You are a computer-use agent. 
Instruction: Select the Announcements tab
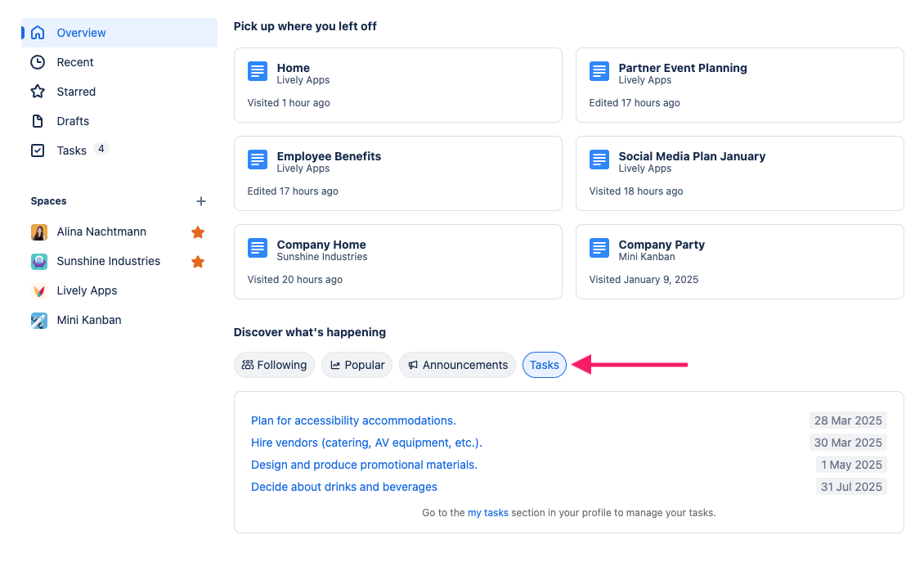pyautogui.click(x=457, y=365)
